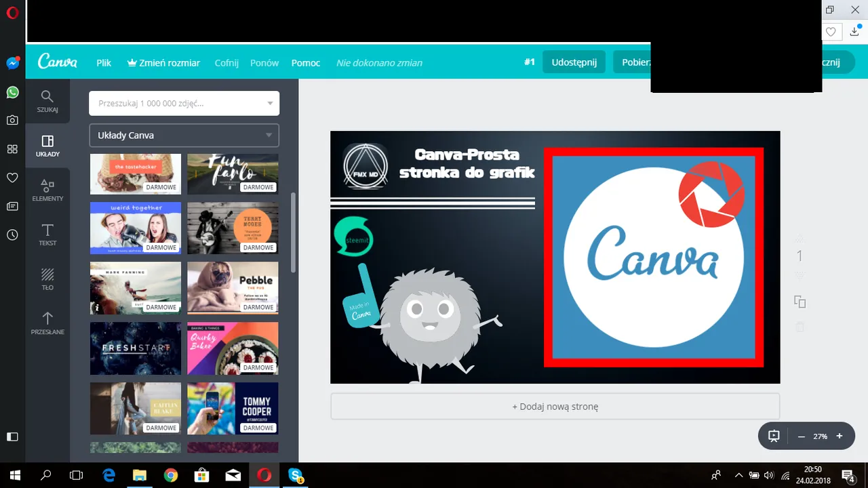The height and width of the screenshot is (488, 868).
Task: Select the 'Fresh Start' layout thumbnail
Action: click(136, 348)
